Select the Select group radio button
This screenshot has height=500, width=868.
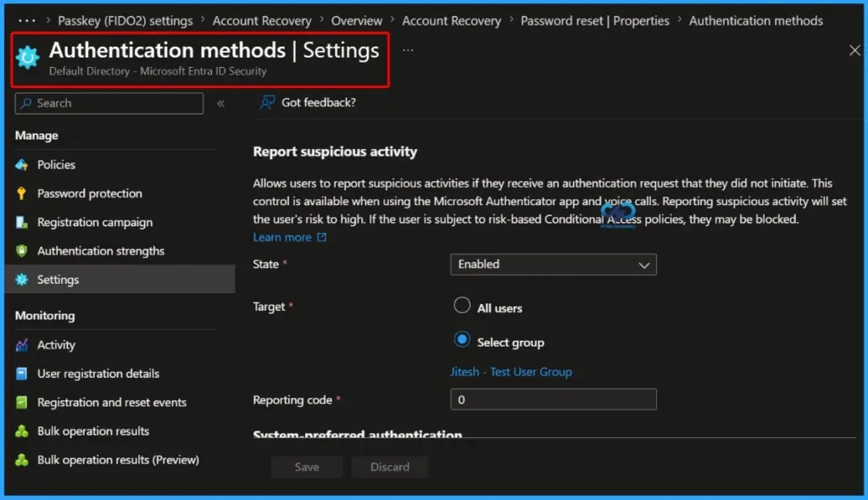click(462, 340)
